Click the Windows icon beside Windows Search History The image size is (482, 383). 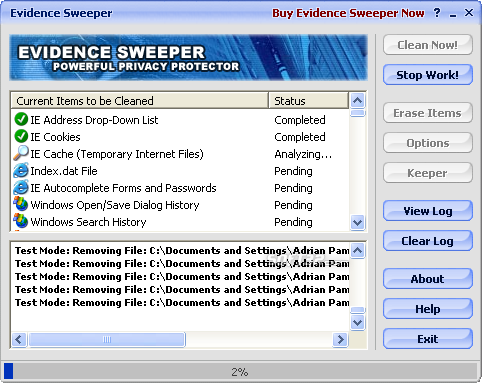tap(21, 221)
